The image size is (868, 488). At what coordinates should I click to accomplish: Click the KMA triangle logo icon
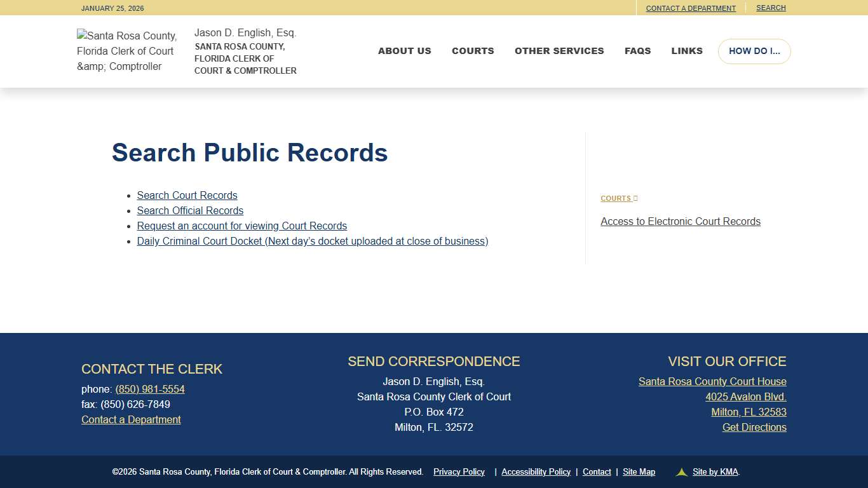pos(681,471)
